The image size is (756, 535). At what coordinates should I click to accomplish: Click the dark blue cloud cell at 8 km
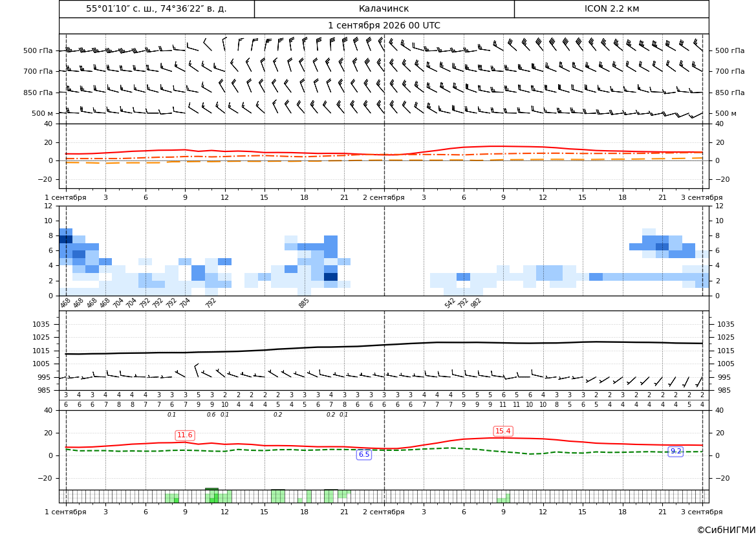(x=65, y=239)
